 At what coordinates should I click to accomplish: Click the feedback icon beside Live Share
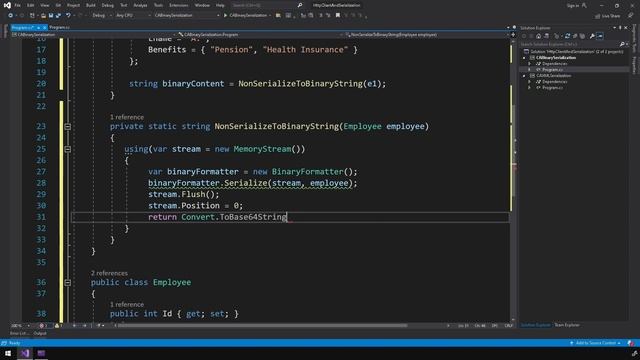tap(631, 16)
